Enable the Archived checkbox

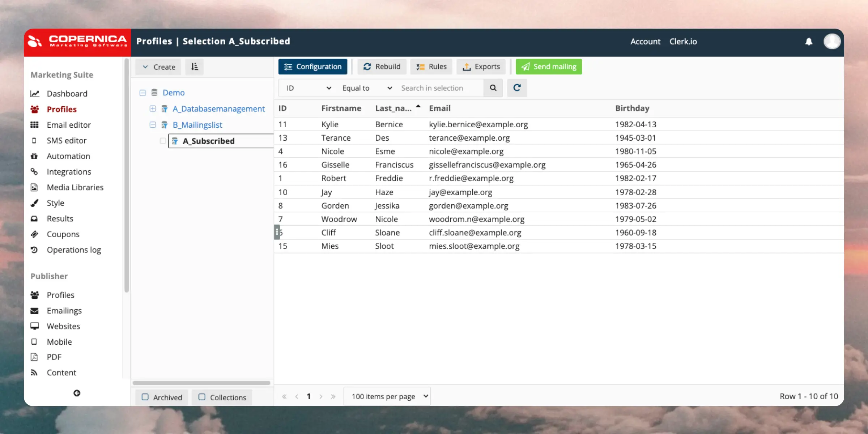145,397
